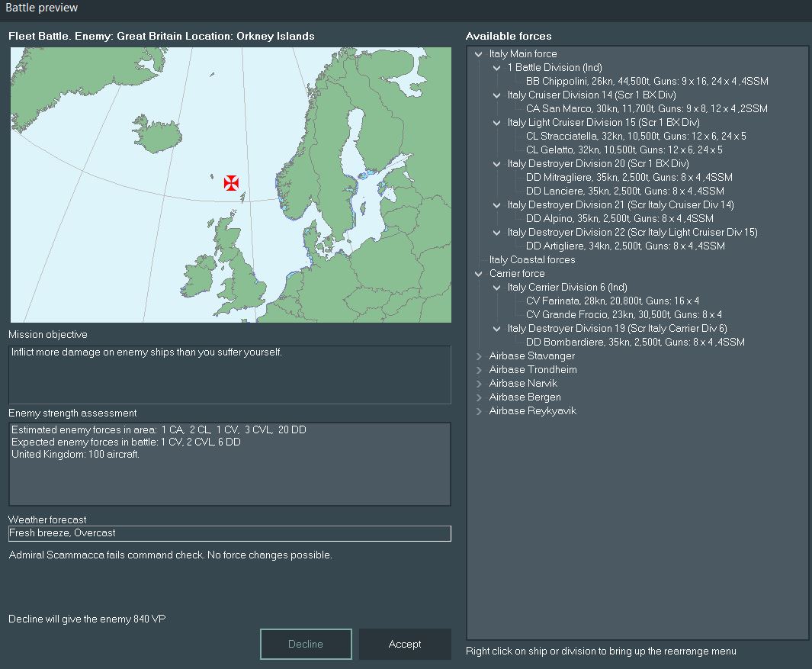Select Italy Cruiser Division 14 label

pyautogui.click(x=592, y=95)
